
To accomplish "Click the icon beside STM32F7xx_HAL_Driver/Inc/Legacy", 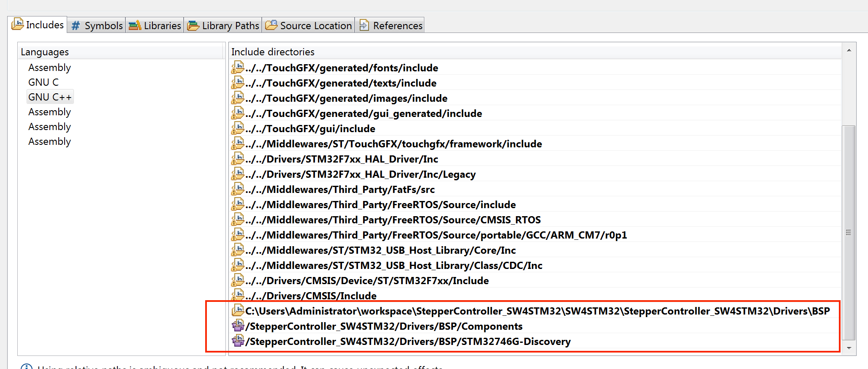I will 238,174.
